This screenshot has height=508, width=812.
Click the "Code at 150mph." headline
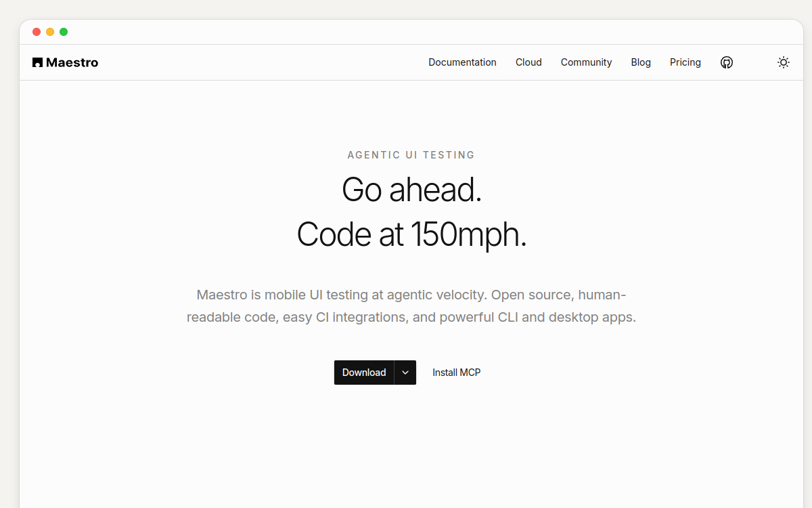tap(411, 234)
